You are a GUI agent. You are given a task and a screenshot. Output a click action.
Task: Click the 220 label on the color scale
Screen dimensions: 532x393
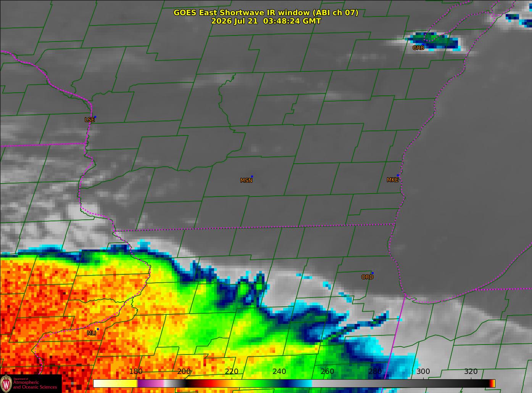pyautogui.click(x=232, y=372)
